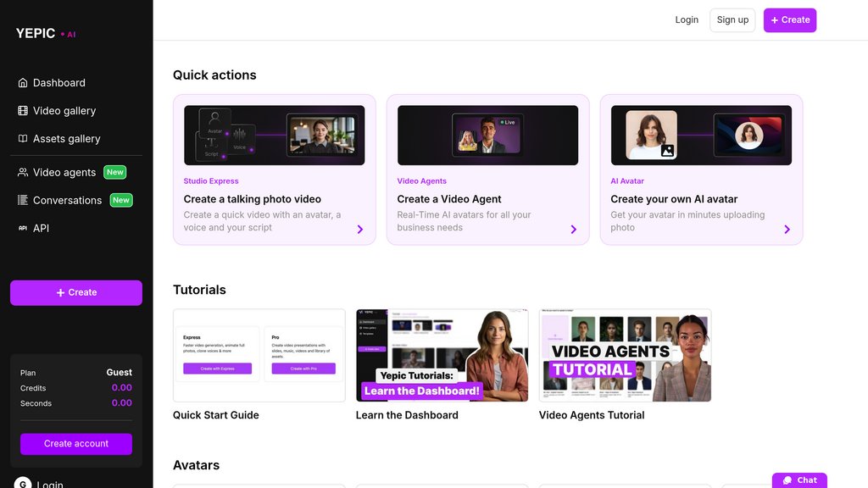This screenshot has width=868, height=488.
Task: Expand the Create your own AI avatar arrow
Action: point(787,230)
